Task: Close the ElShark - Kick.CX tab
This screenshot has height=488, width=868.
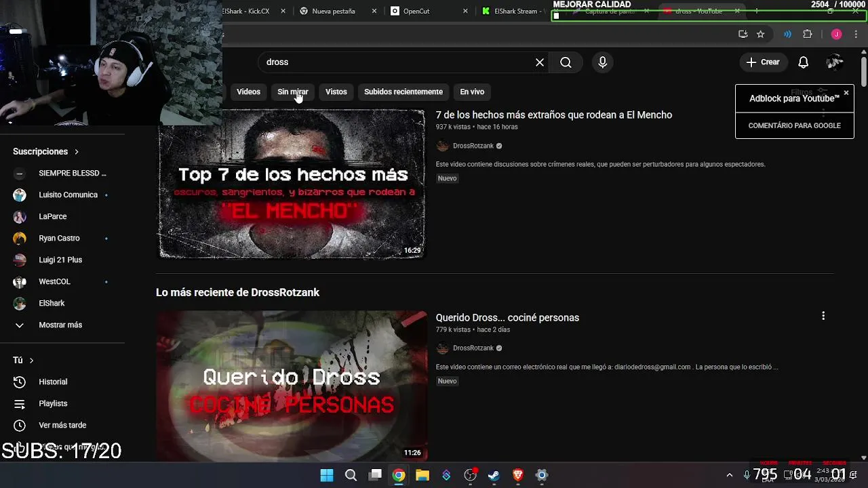Action: pos(283,12)
